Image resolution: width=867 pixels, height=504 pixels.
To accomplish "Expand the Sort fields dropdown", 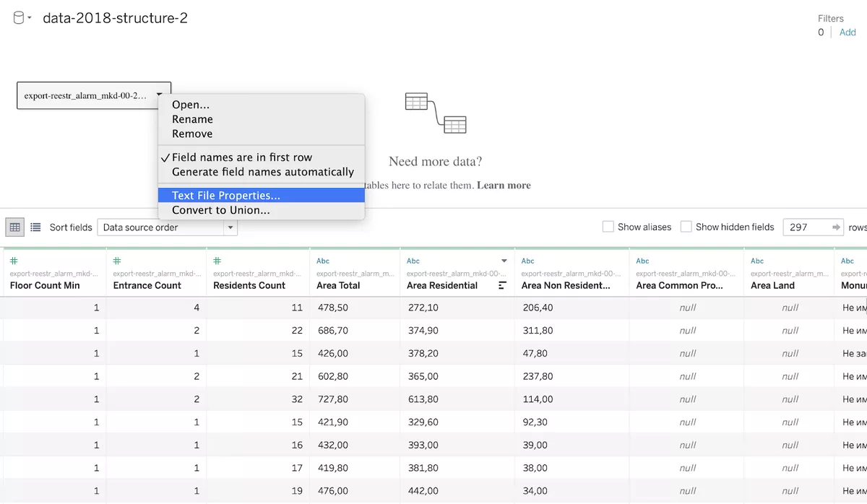I will [230, 227].
